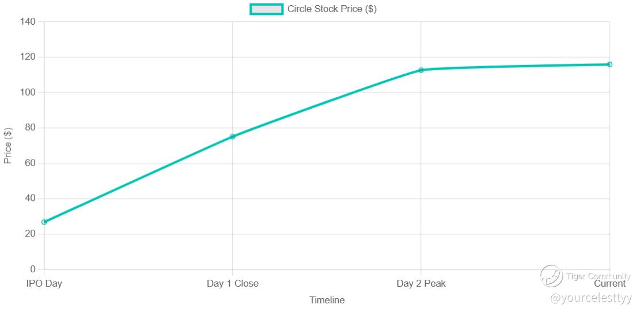This screenshot has height=312, width=644.
Task: Select the Current data point on the line
Action: pyautogui.click(x=609, y=64)
